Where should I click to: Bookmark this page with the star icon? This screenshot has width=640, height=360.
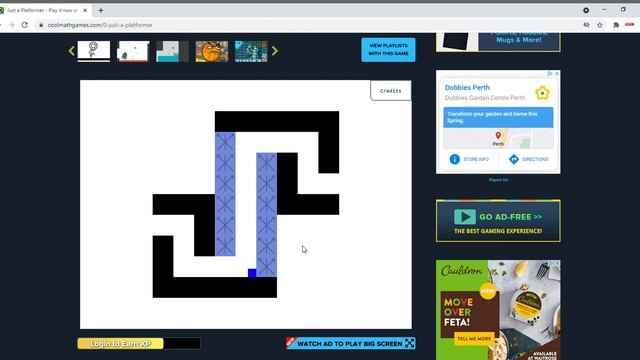tap(600, 25)
